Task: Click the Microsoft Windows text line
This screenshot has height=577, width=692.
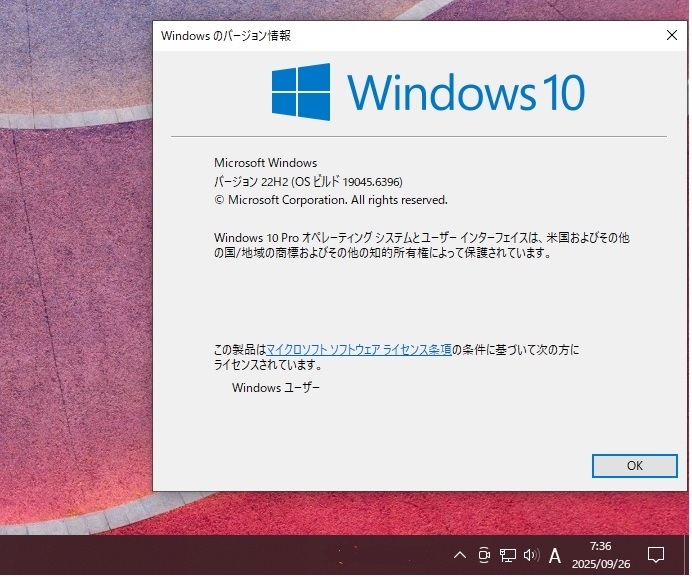Action: 267,163
